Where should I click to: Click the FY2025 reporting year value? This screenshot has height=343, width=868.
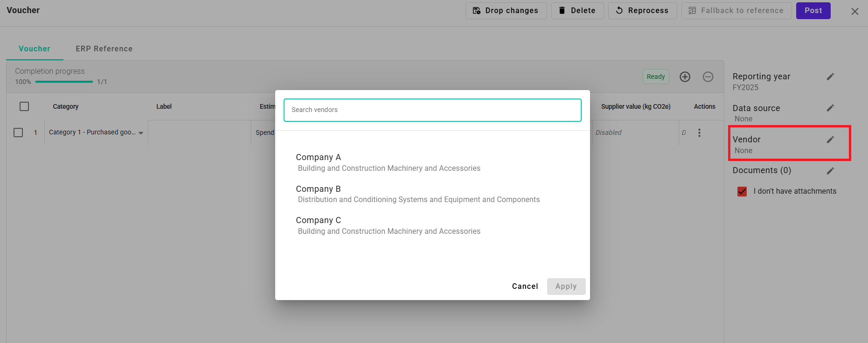pyautogui.click(x=745, y=87)
